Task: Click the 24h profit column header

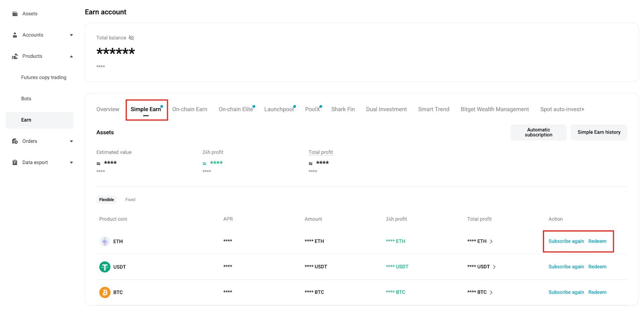Action: coord(396,219)
